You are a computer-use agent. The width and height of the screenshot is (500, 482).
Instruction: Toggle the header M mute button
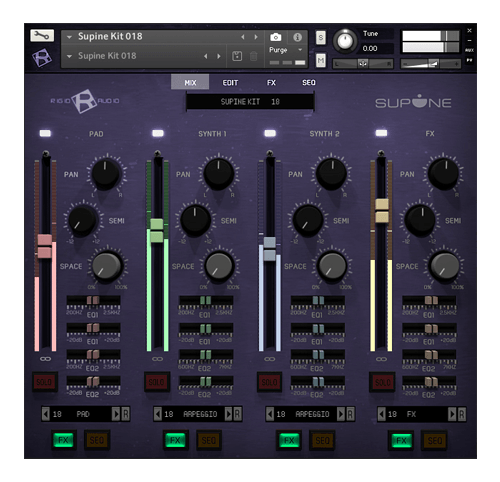[x=320, y=60]
